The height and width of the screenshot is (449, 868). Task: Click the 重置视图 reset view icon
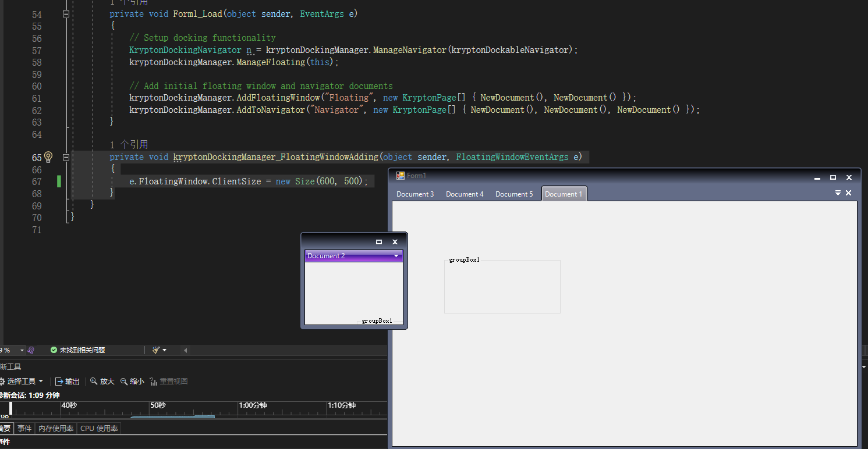[x=153, y=380]
